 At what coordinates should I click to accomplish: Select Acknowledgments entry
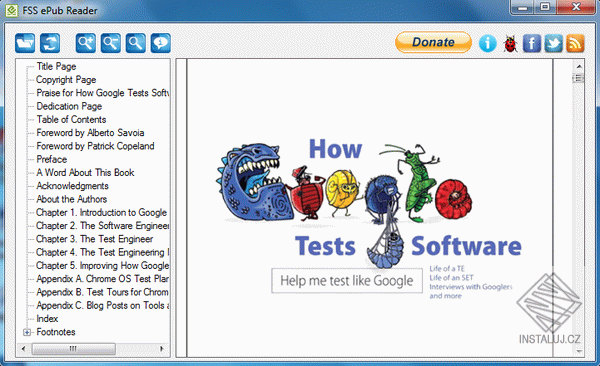tap(72, 186)
